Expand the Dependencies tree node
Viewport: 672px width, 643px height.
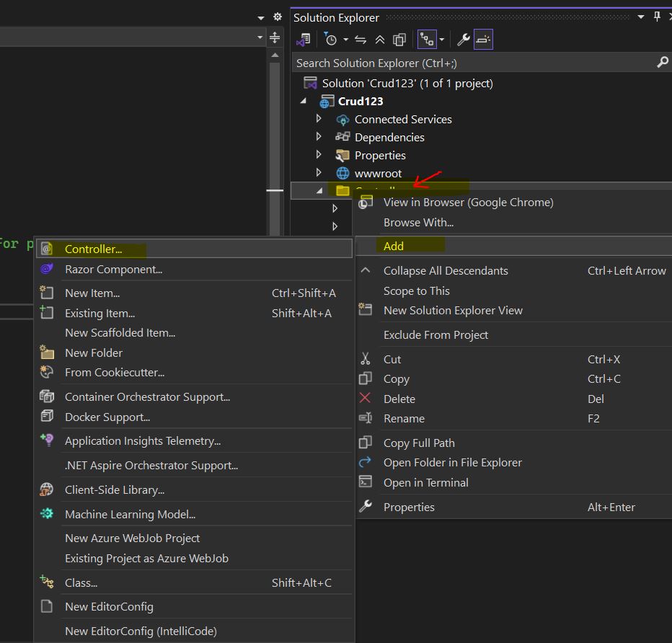pyautogui.click(x=319, y=137)
